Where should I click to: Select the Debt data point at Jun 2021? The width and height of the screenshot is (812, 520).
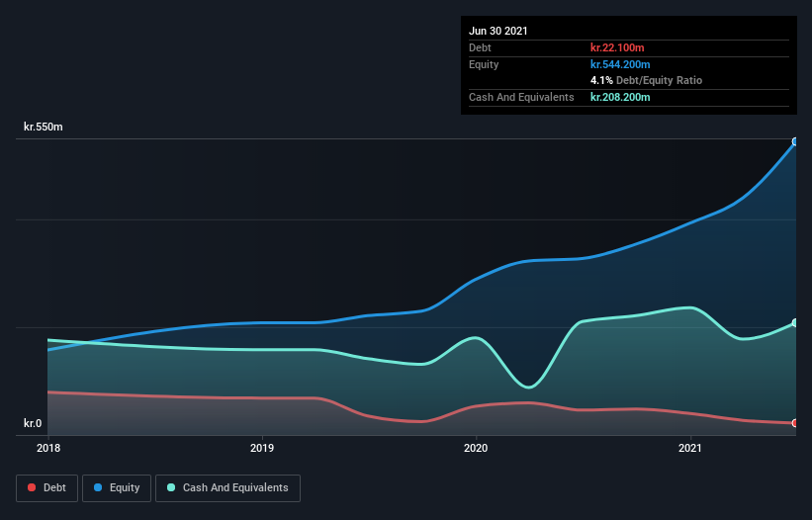795,423
